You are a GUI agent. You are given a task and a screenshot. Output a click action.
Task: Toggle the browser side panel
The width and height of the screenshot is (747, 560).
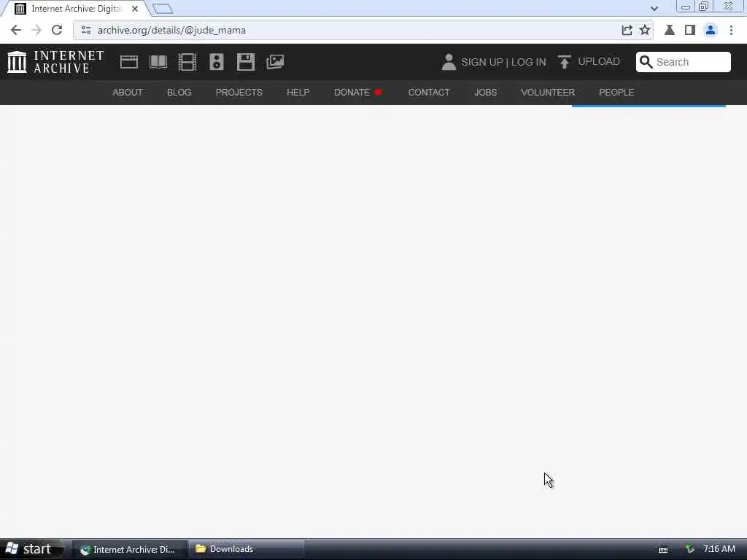(690, 30)
